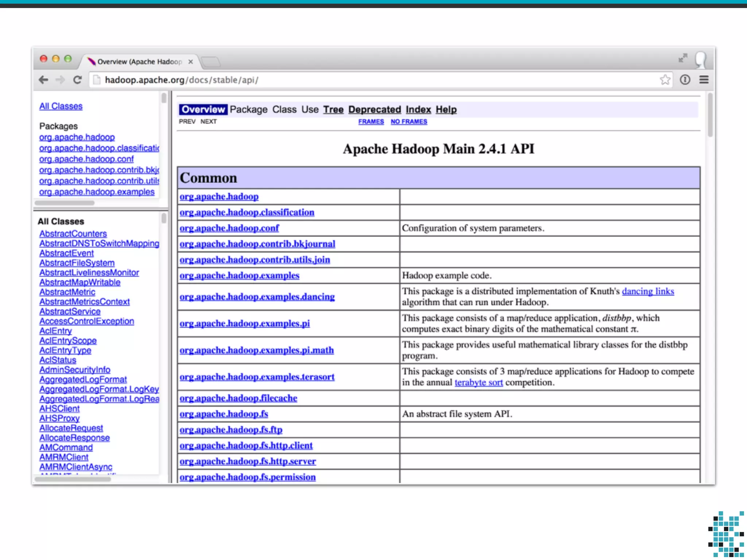Open the terabyte sort link

coord(479,382)
